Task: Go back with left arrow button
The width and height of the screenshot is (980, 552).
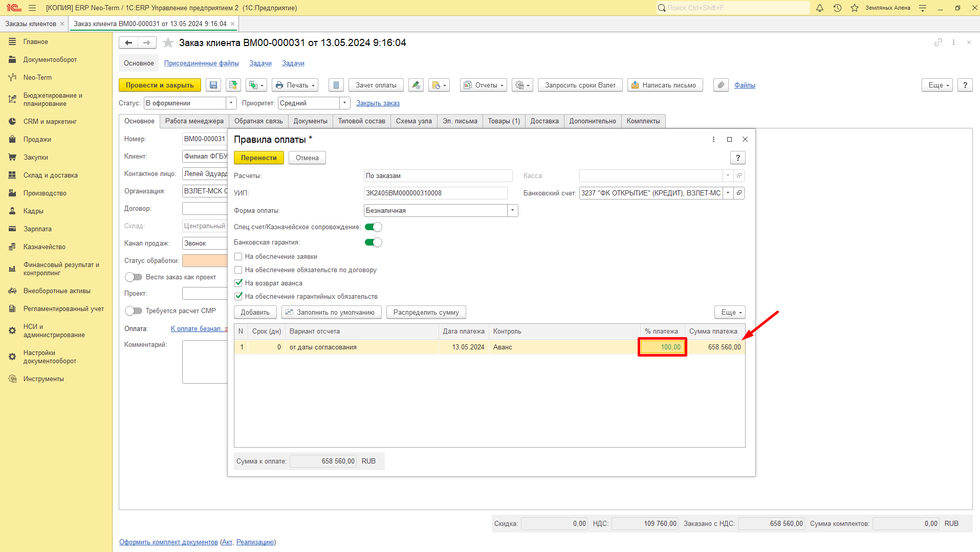Action: point(128,43)
